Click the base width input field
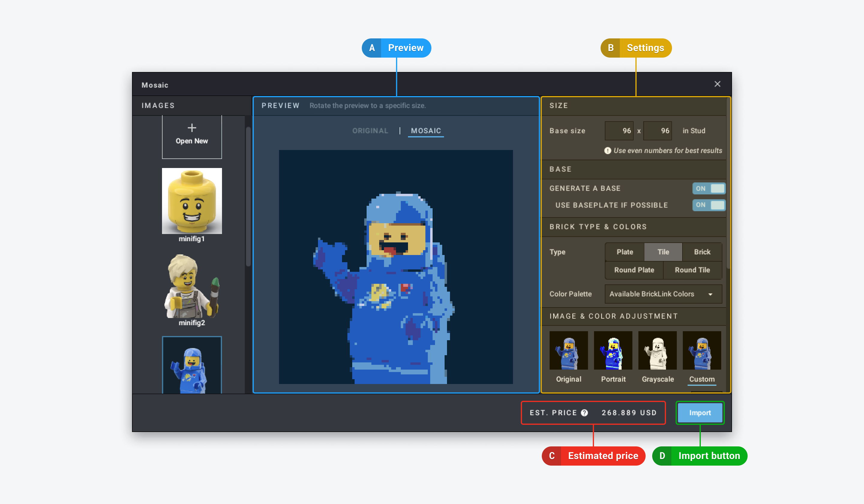The height and width of the screenshot is (504, 864). 619,130
